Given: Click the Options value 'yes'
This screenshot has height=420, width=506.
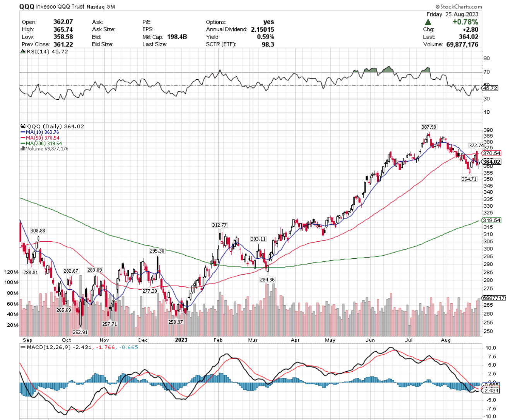Looking at the screenshot, I should [268, 22].
